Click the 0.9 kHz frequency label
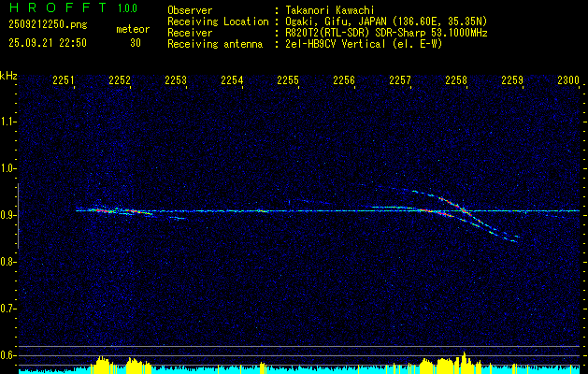Image resolution: width=588 pixels, height=374 pixels. click(7, 215)
